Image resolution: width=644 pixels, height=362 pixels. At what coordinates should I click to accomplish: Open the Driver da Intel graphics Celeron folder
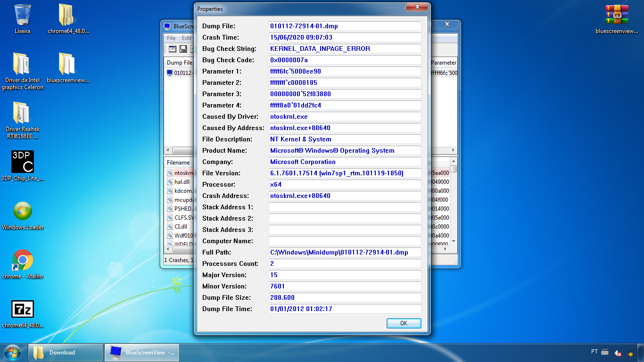click(23, 71)
